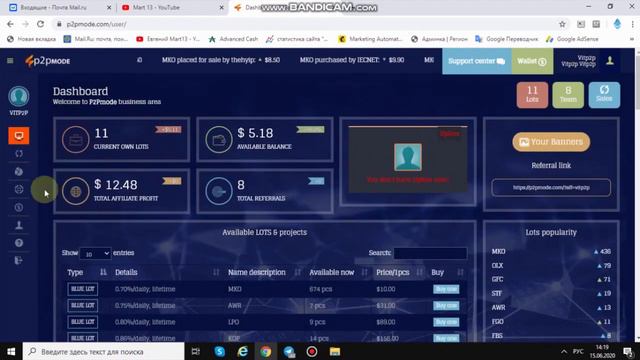Buy the AWR blue lot
Image resolution: width=640 pixels, height=360 pixels.
click(x=446, y=305)
